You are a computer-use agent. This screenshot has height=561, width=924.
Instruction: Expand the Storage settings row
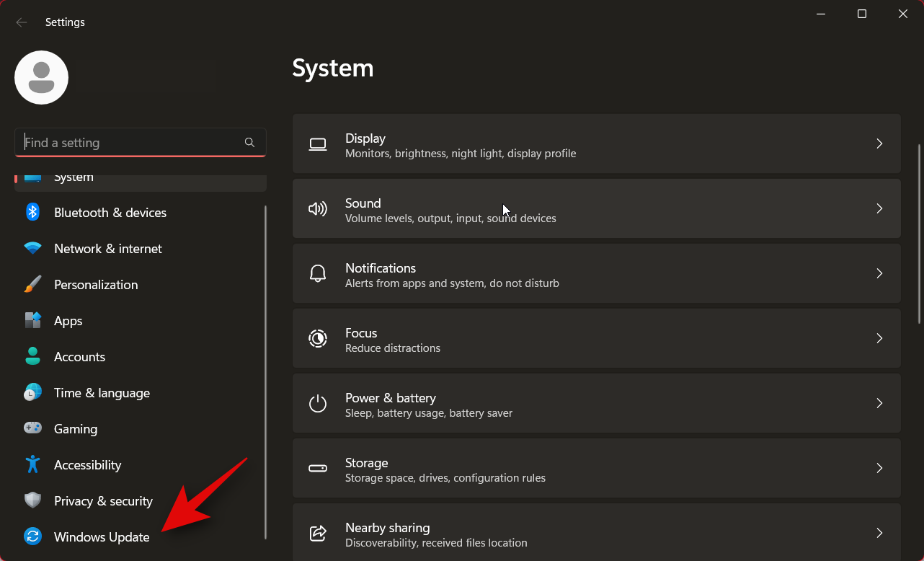[879, 468]
